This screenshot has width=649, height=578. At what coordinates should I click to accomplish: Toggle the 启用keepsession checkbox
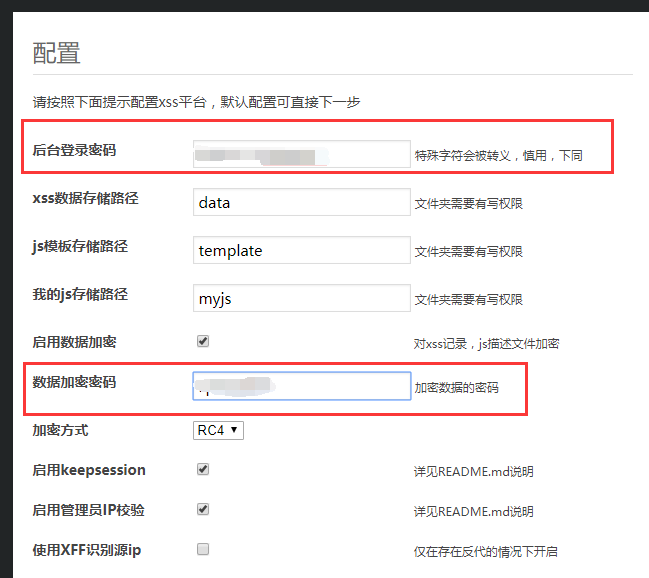[203, 469]
